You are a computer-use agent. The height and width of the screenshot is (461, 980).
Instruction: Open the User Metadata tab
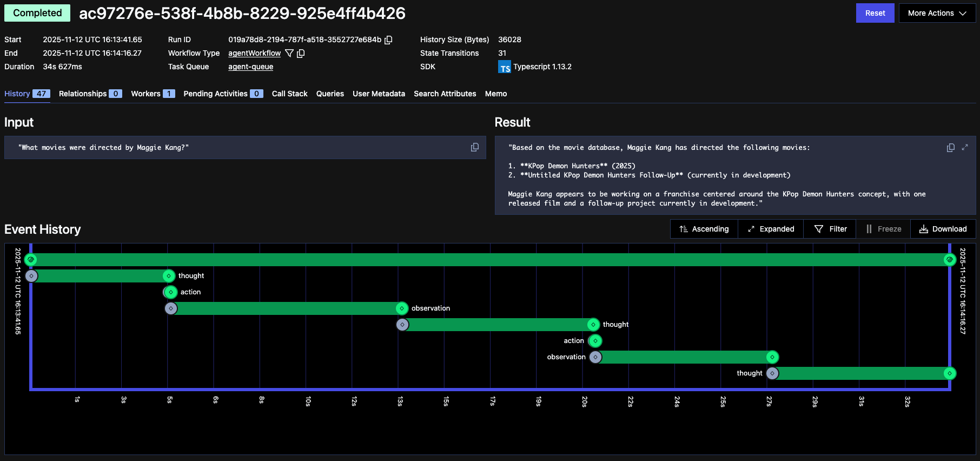pos(379,94)
